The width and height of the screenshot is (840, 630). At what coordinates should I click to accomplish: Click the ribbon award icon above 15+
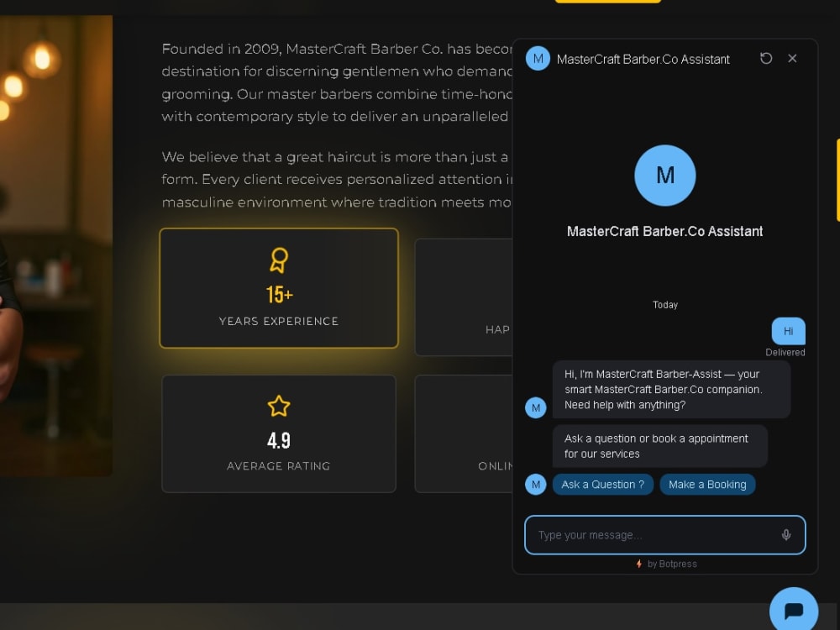click(279, 260)
